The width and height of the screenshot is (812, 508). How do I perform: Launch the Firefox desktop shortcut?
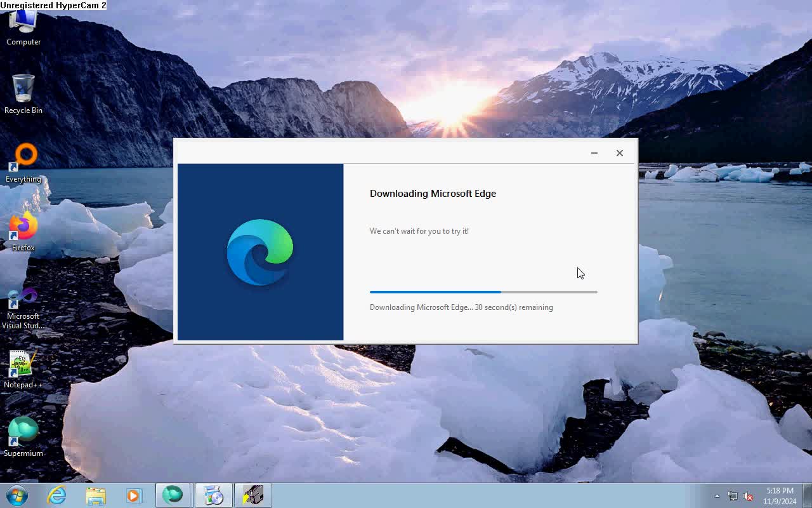(23, 232)
